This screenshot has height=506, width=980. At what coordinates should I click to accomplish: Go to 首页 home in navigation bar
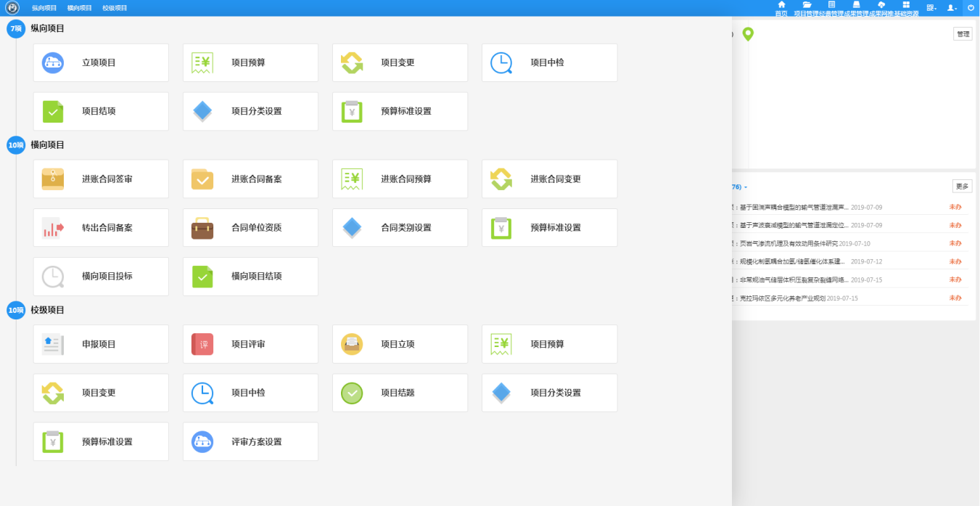pyautogui.click(x=781, y=9)
